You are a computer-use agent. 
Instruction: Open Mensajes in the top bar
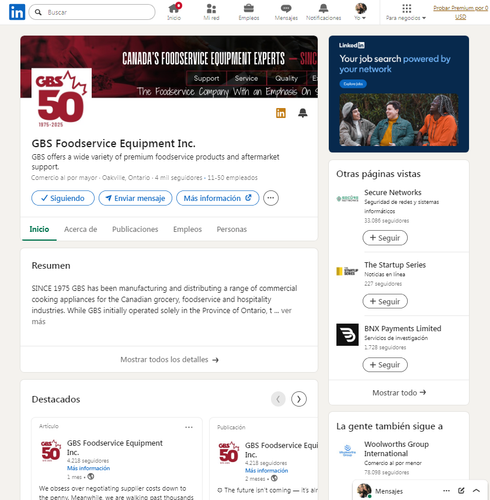[286, 12]
